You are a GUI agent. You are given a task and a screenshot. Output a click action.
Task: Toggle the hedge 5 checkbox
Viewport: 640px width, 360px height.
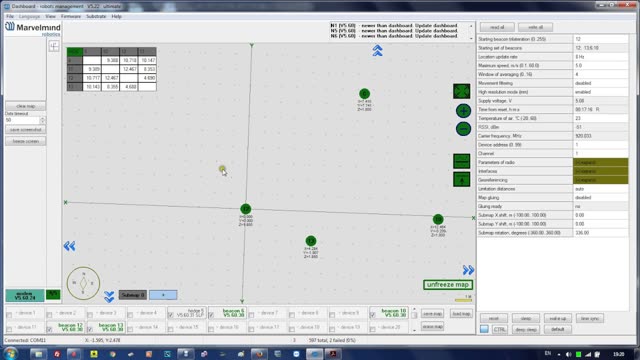click(x=171, y=315)
